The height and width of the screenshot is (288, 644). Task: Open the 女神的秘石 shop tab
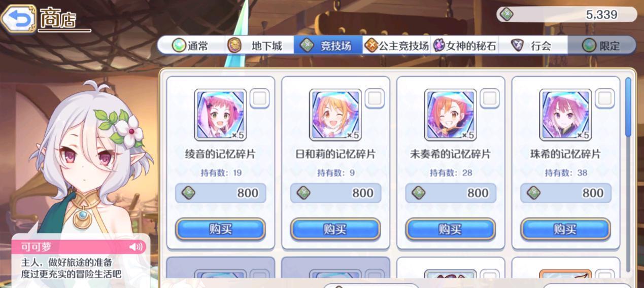click(464, 46)
